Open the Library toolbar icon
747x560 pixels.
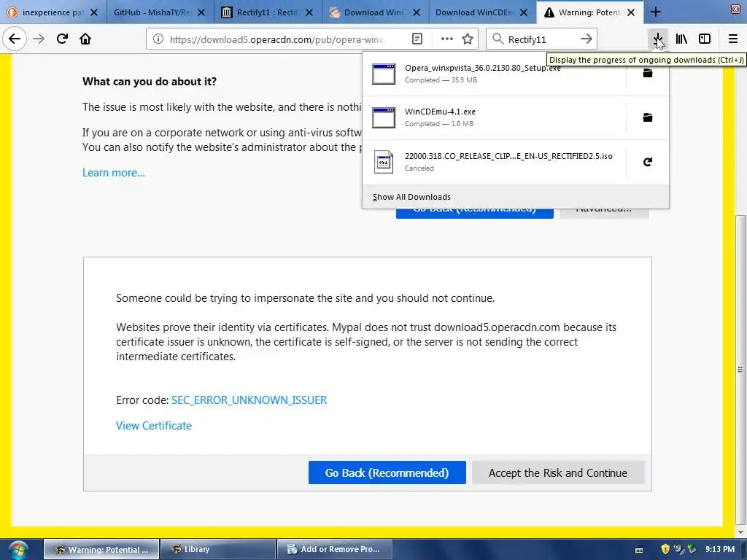681,39
